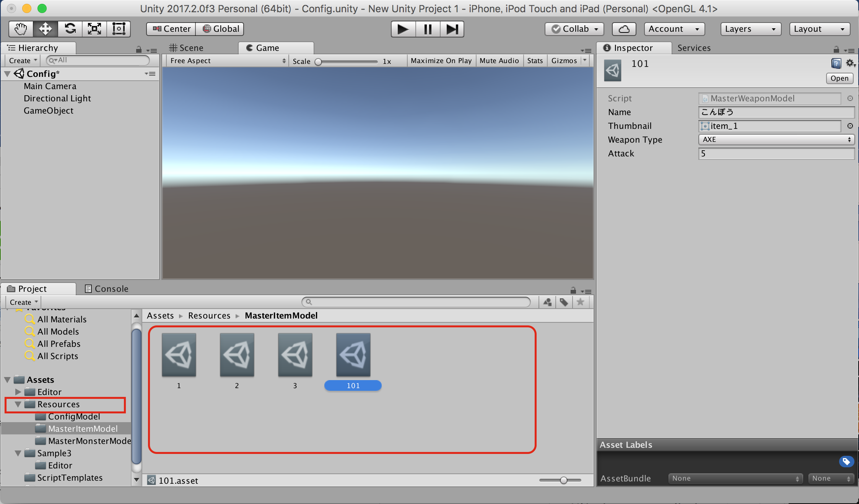Screen dimensions: 859x504
Task: Click the asset thumbnail for item 101
Action: (x=353, y=355)
